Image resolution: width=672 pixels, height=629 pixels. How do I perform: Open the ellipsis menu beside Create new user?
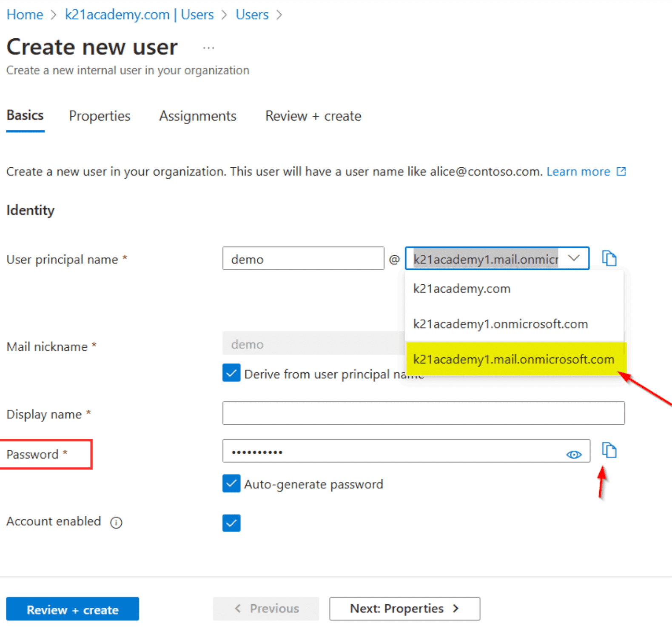click(208, 48)
